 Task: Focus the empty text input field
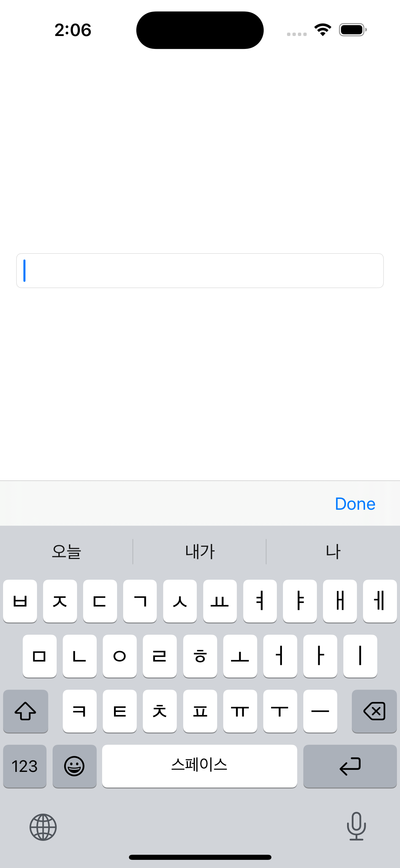(200, 271)
